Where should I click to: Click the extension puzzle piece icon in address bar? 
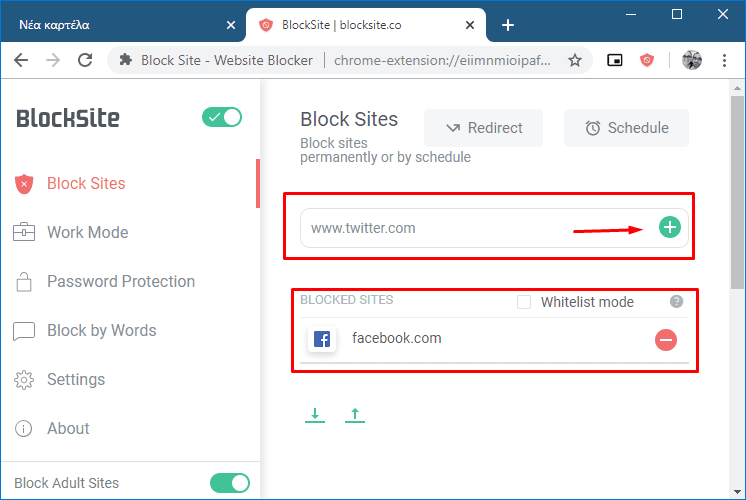[126, 60]
